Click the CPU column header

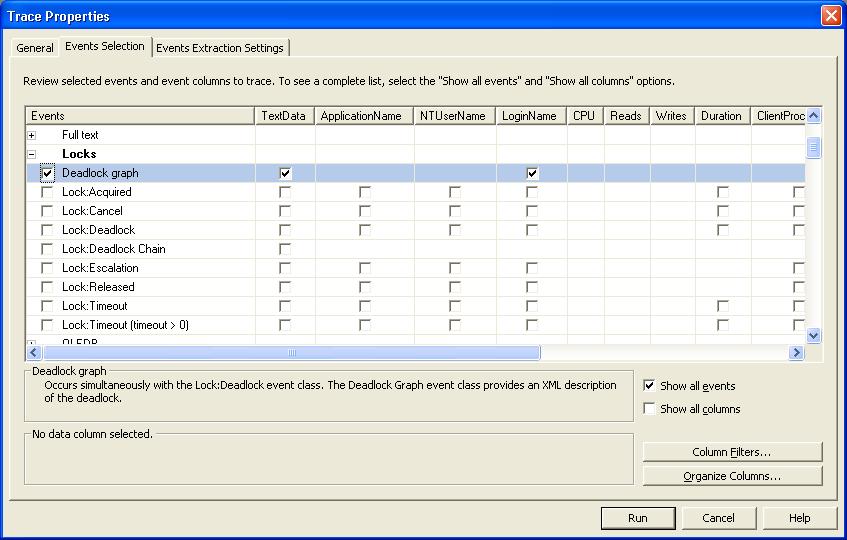585,116
